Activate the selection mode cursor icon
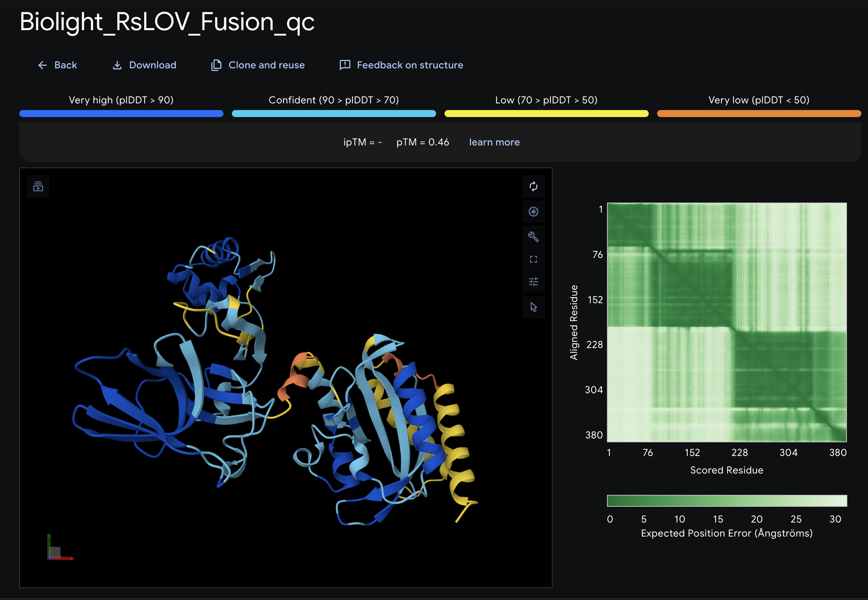 coord(533,307)
